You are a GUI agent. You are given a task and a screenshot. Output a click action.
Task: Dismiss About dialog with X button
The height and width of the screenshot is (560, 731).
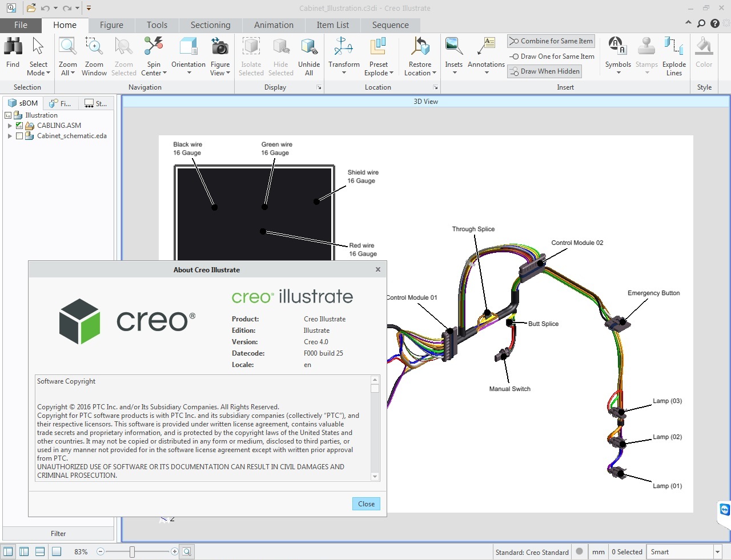(x=377, y=269)
